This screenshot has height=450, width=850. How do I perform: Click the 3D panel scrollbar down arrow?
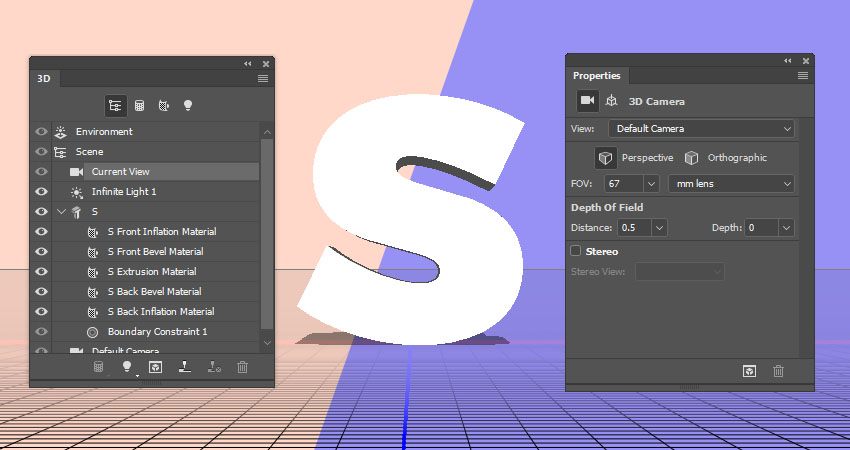[267, 343]
